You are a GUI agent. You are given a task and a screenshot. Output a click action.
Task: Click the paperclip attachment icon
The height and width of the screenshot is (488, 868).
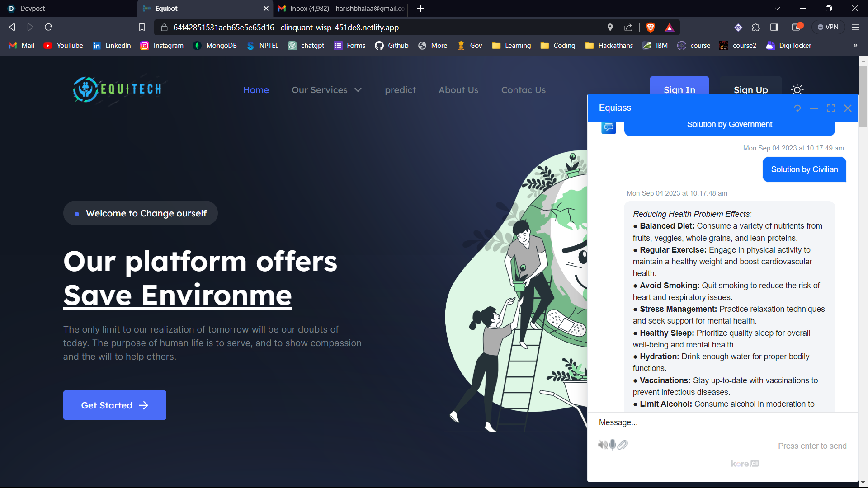click(623, 445)
